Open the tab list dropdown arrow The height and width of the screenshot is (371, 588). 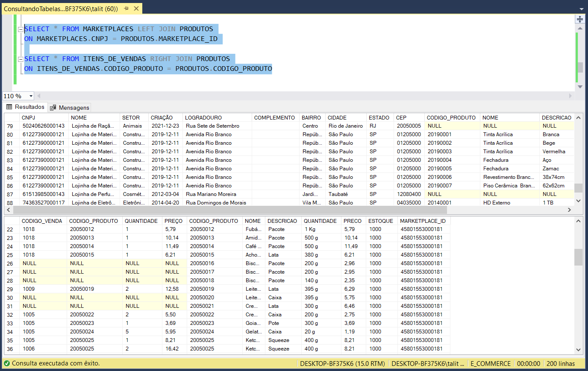(582, 9)
